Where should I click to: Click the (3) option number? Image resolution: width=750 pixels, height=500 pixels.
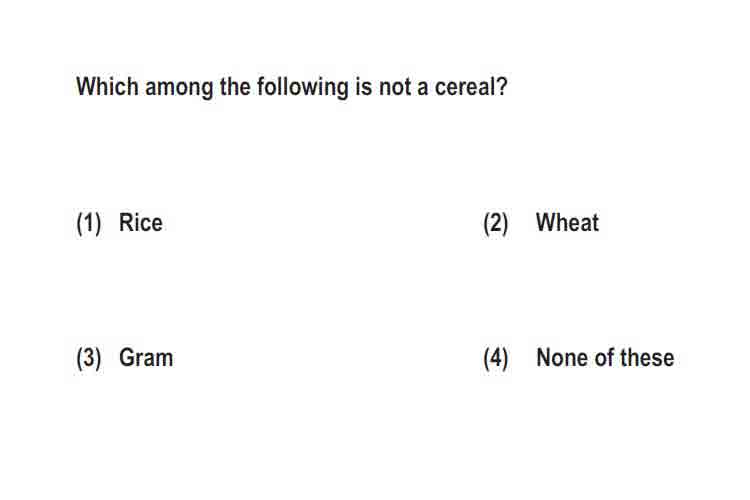pyautogui.click(x=89, y=359)
